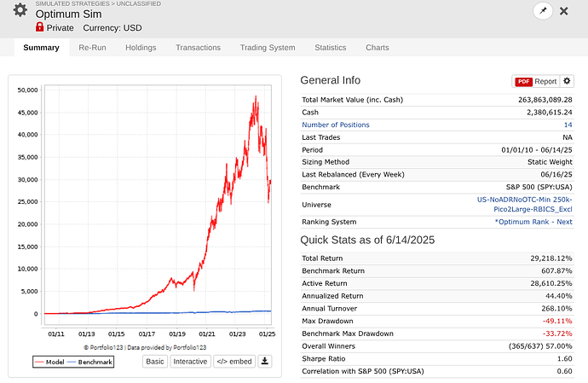Screen dimensions: 588x383
Task: Click the Benchmark Return value 607.87%
Action: pos(556,270)
